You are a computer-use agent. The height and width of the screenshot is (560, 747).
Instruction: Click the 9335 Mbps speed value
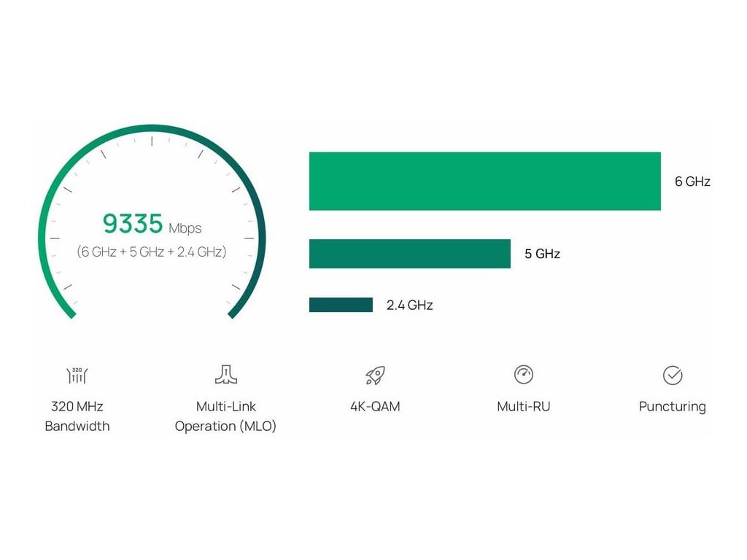tap(152, 224)
